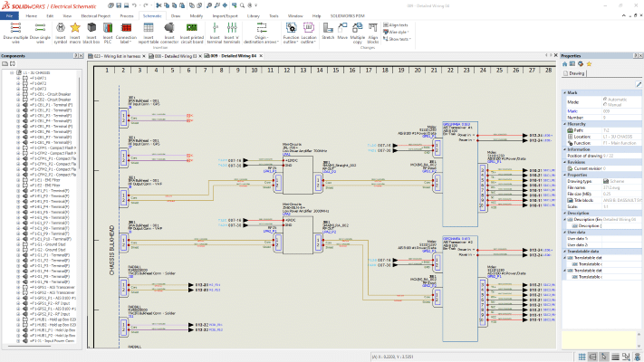Open the Show texts dropdown
This screenshot has width=644, height=362.
point(399,39)
